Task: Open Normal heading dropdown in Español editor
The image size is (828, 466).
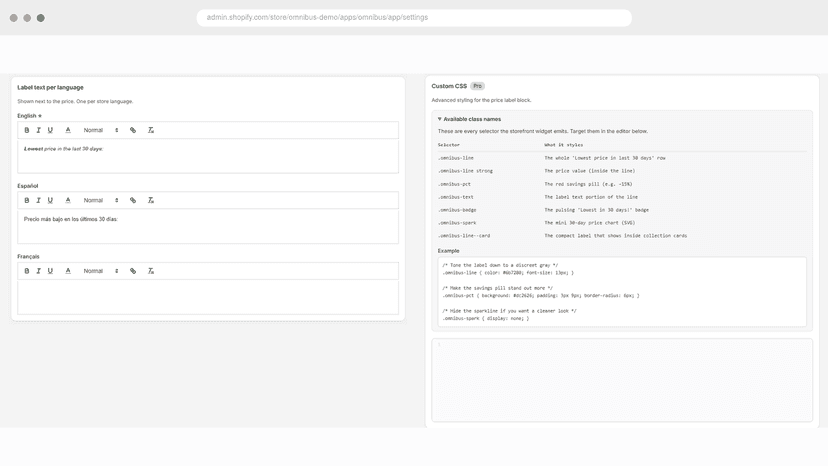Action: (100, 200)
